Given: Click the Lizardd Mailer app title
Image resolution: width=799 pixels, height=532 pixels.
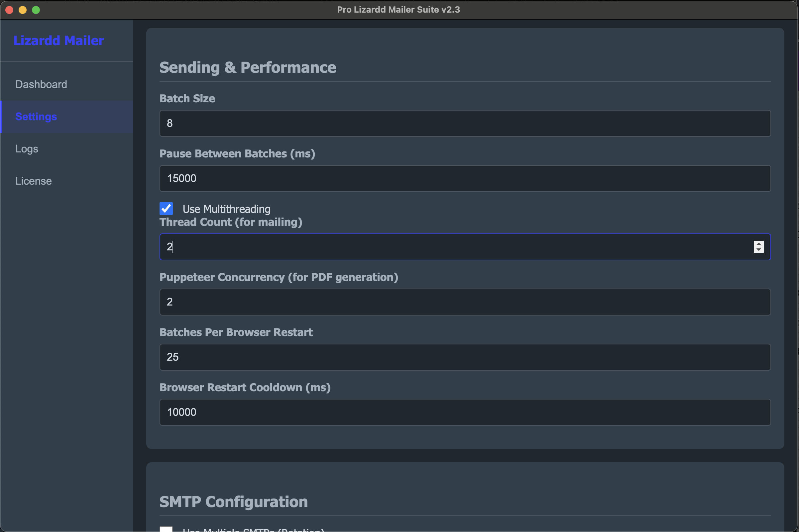Looking at the screenshot, I should click(58, 41).
